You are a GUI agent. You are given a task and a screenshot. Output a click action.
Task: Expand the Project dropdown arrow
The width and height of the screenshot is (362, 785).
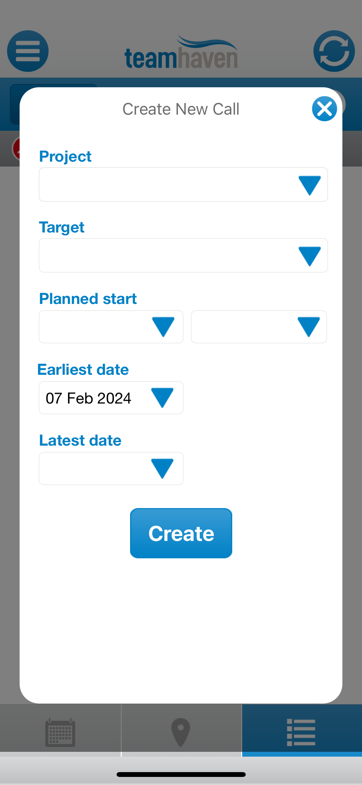click(x=309, y=185)
